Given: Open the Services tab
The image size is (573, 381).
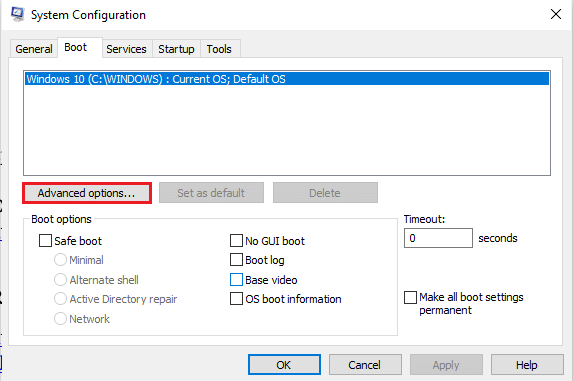Looking at the screenshot, I should (x=126, y=49).
